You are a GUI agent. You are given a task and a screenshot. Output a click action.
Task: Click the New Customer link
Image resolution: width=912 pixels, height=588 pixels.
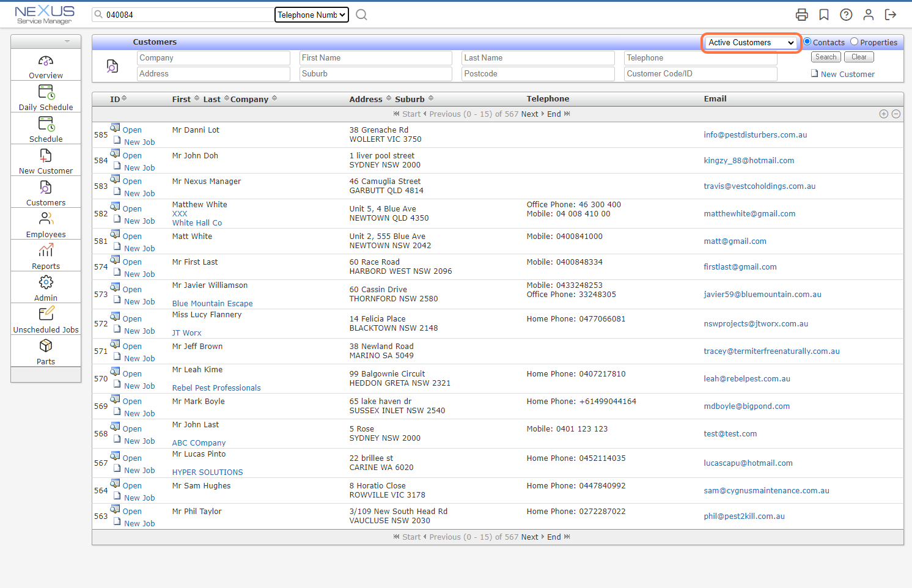pyautogui.click(x=848, y=74)
